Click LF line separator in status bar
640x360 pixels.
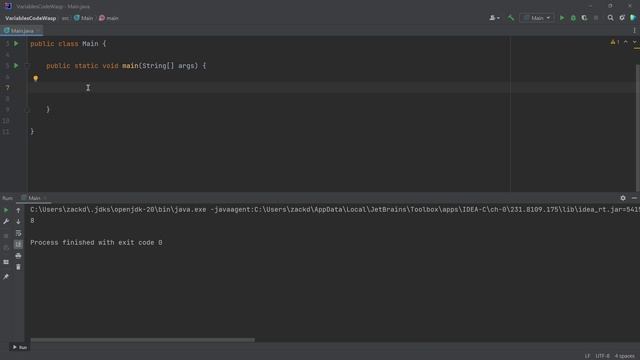coord(587,356)
